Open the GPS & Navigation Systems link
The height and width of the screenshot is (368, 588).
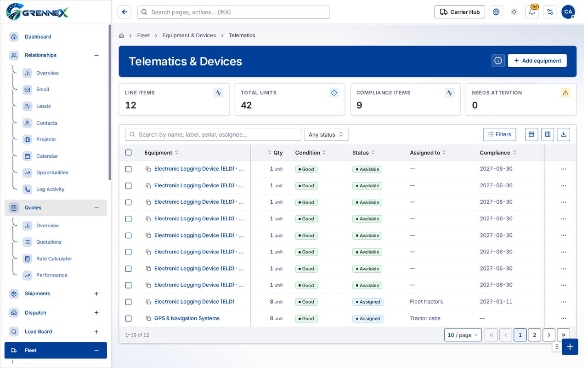187,318
